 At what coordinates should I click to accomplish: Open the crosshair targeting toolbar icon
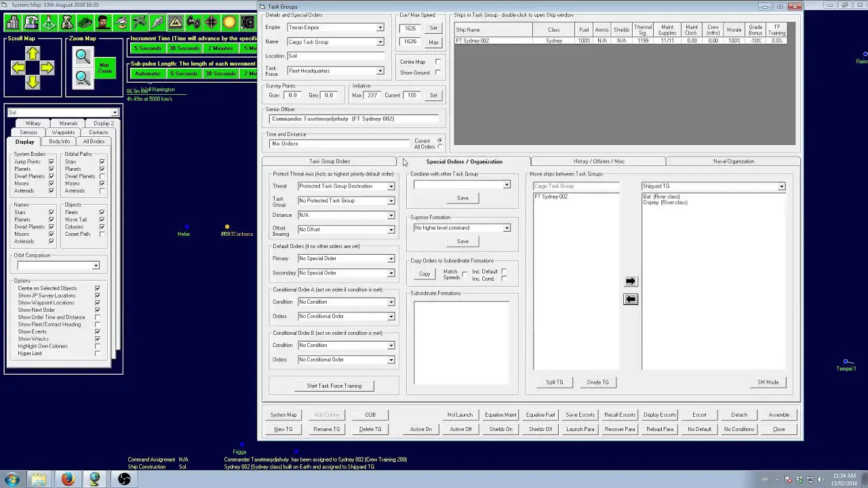point(212,23)
